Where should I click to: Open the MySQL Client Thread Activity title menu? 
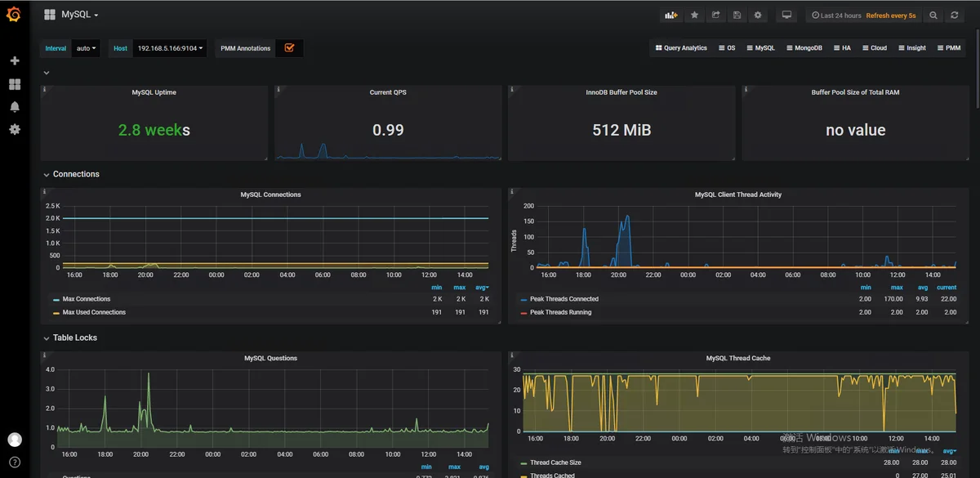click(x=737, y=194)
